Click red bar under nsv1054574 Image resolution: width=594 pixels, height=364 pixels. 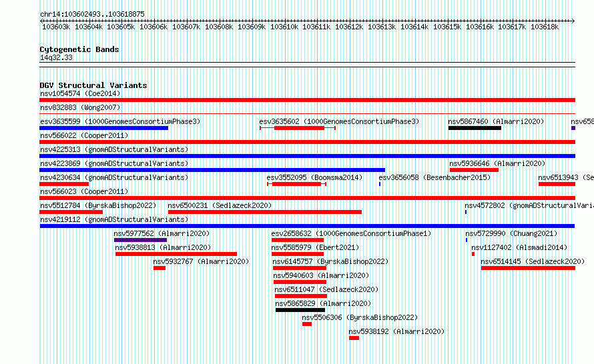(307, 100)
